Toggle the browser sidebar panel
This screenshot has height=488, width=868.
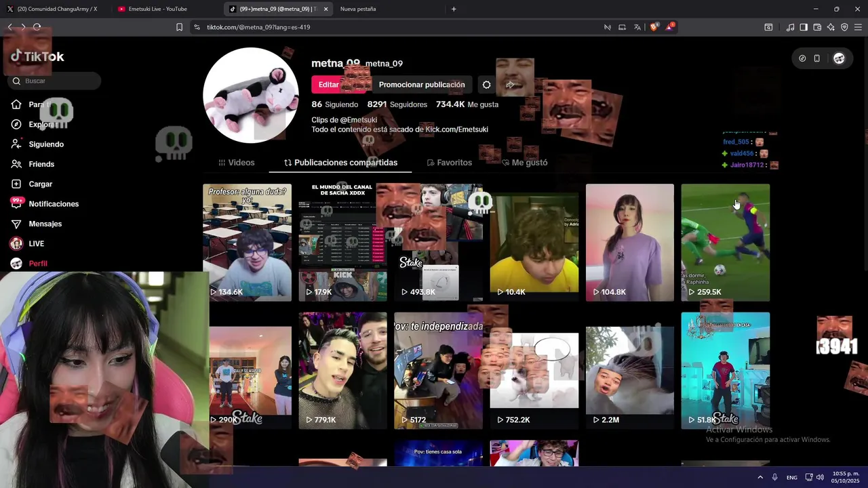tap(804, 27)
